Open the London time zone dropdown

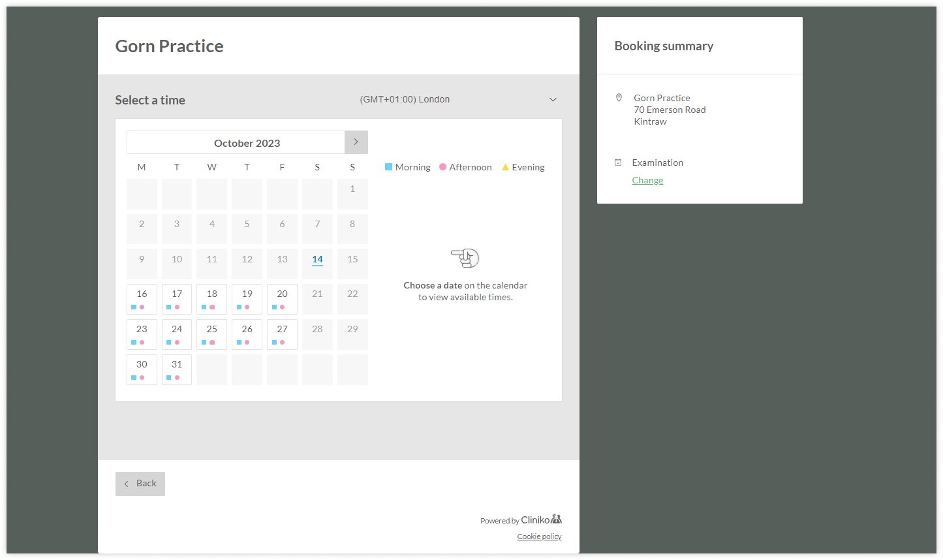coord(405,100)
